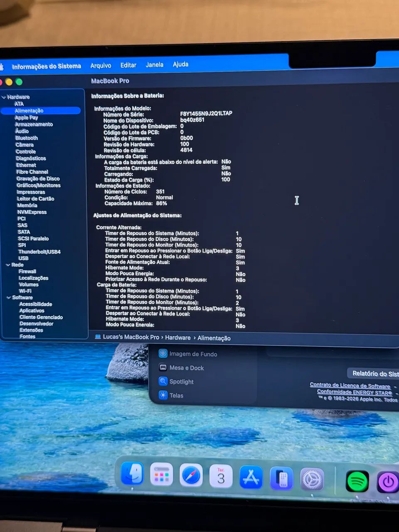Viewport: 399px width, 532px height.
Task: Select Thunderbolt/USB4 in the sidebar
Action: point(39,252)
